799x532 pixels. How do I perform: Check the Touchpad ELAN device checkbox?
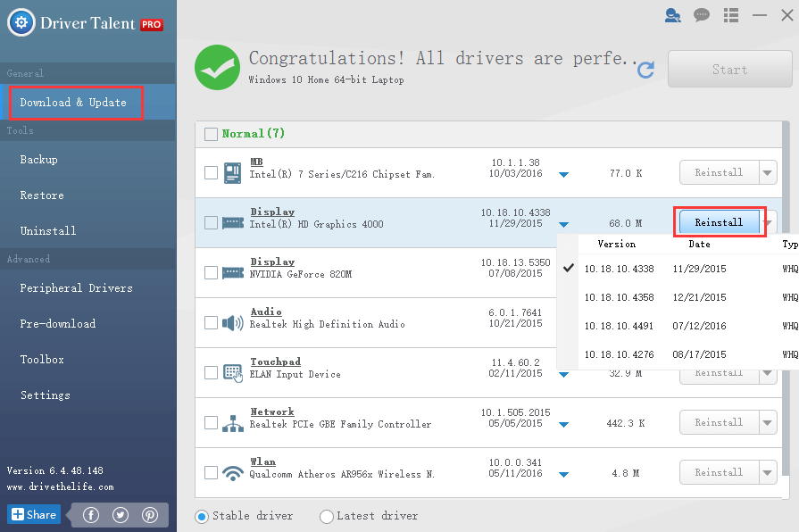211,372
